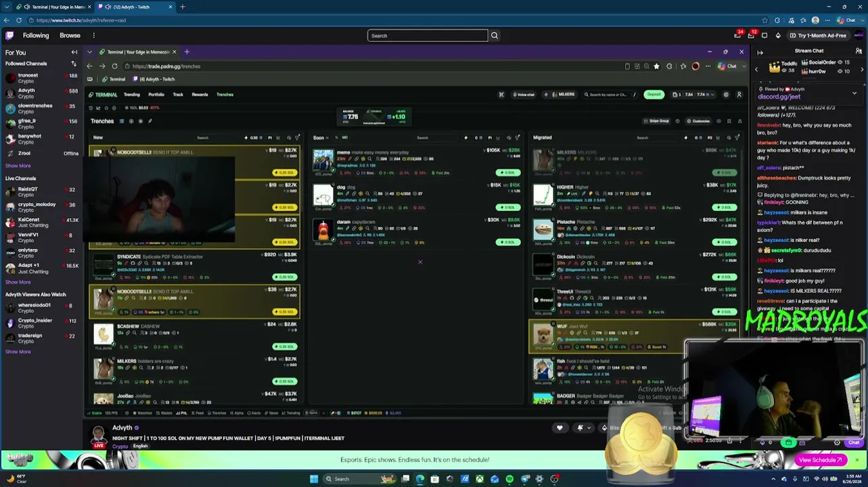Open Trending tab in the streamed Terminal
This screenshot has height=487, width=868.
(132, 95)
